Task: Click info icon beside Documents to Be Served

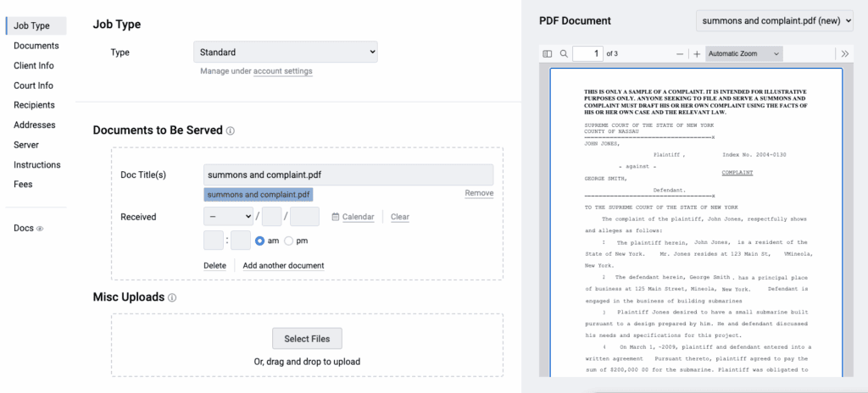Action: coord(231,131)
